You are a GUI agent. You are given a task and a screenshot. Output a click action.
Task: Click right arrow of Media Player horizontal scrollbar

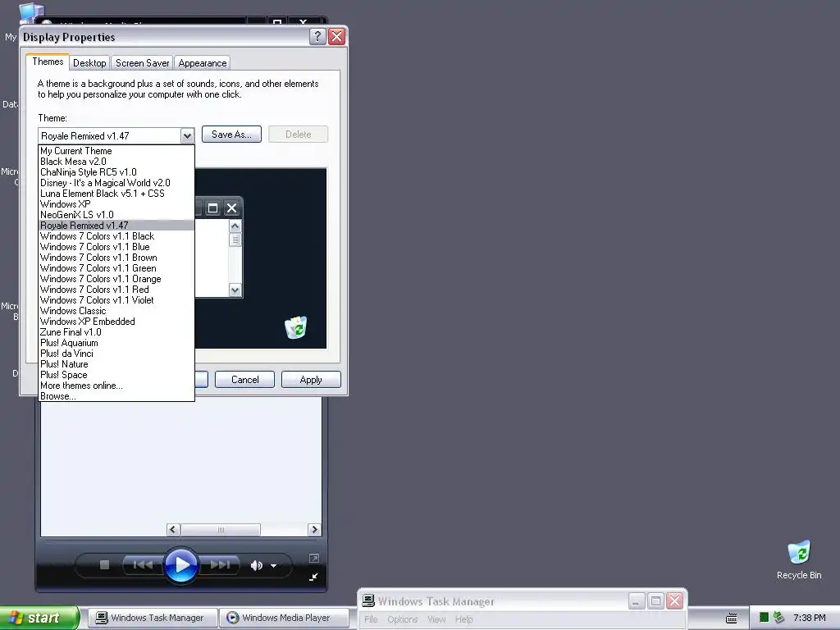tap(314, 530)
